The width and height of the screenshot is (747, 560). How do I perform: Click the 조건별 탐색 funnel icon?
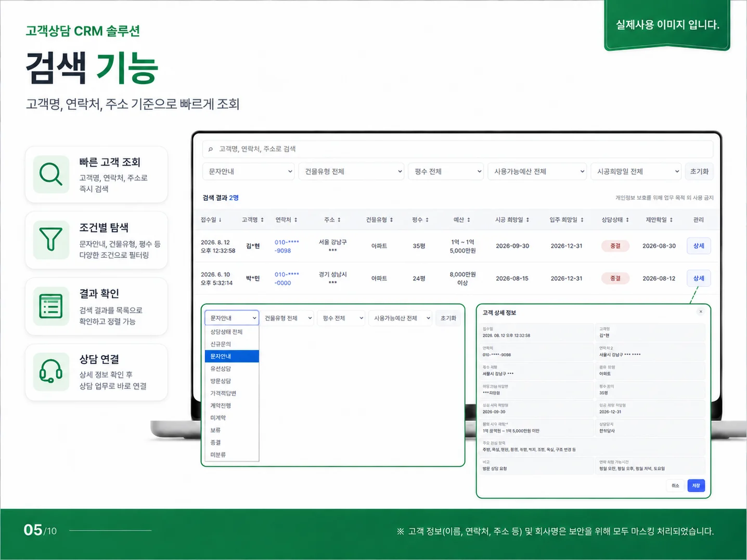(51, 240)
